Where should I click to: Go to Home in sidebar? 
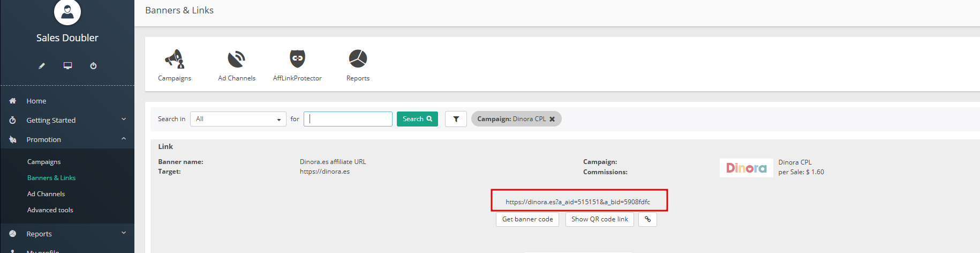(36, 101)
